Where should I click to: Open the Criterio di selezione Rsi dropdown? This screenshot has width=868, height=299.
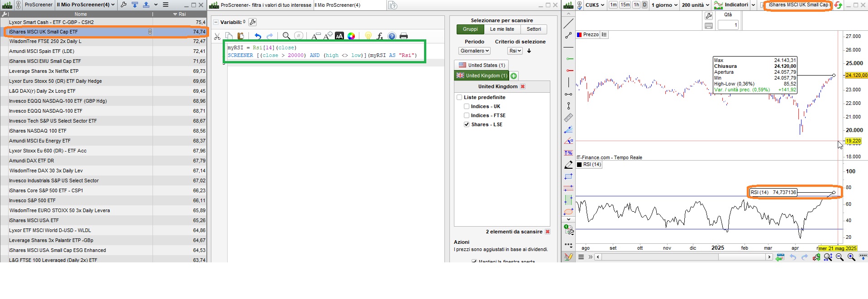click(515, 51)
